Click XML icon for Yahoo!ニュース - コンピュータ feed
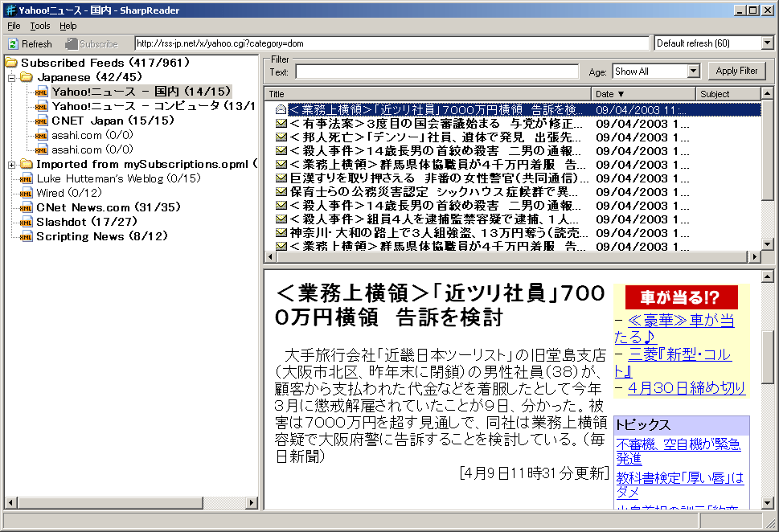779x532 pixels. pyautogui.click(x=41, y=106)
